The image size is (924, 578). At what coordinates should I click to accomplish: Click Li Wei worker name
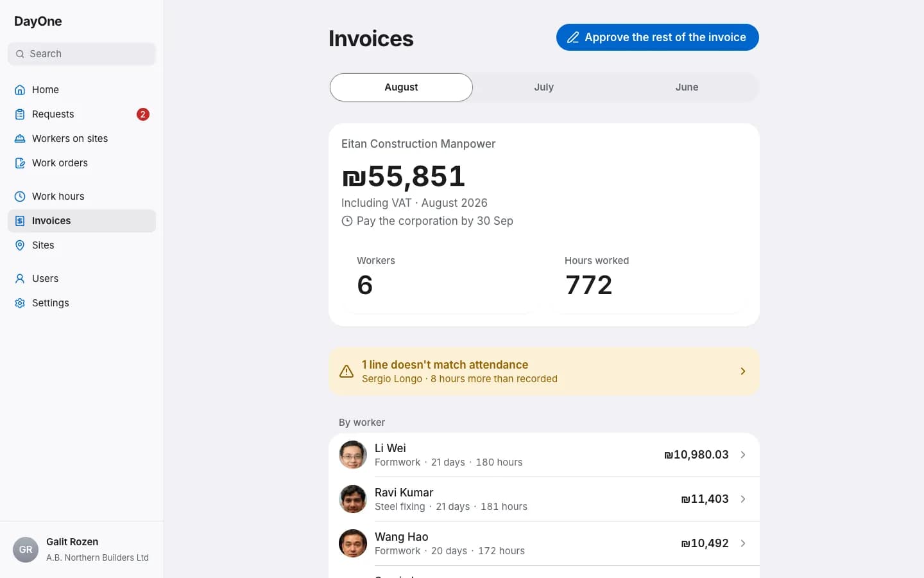pos(390,448)
